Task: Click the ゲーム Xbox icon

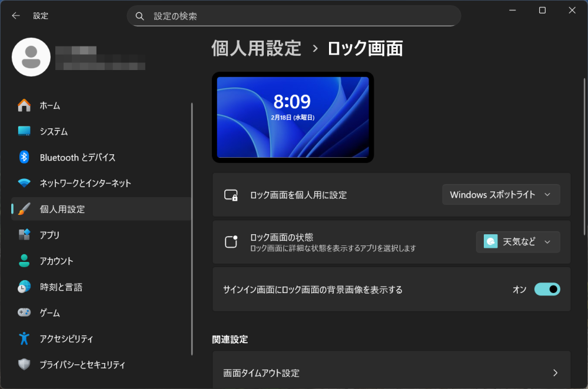Action: [x=24, y=312]
